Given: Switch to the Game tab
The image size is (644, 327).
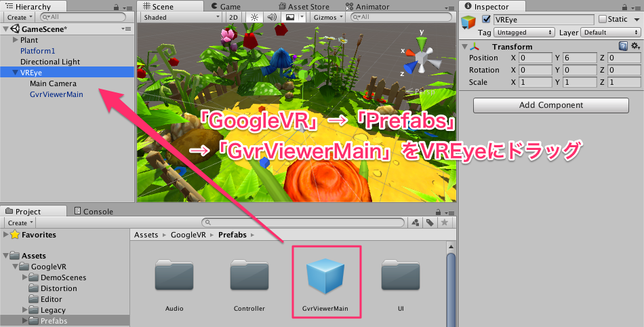Looking at the screenshot, I should (x=226, y=7).
